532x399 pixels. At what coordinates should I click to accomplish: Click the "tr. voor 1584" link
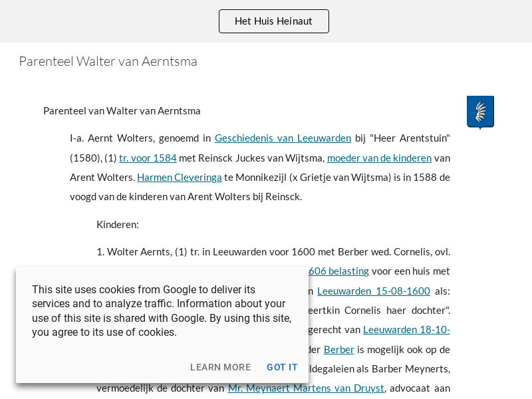coord(148,158)
